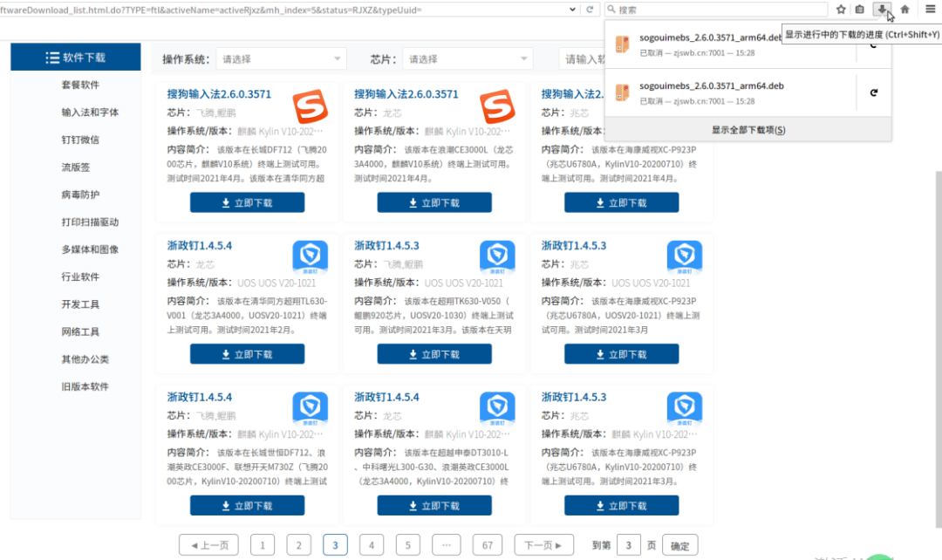Click the go-to page number field
The image size is (942, 560).
(628, 545)
